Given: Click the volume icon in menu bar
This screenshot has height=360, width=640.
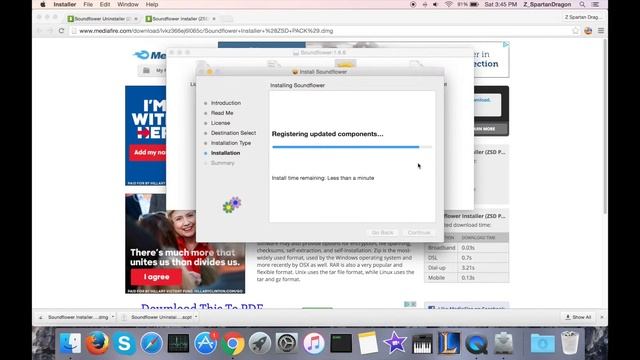Looking at the screenshot, I should tap(435, 4).
